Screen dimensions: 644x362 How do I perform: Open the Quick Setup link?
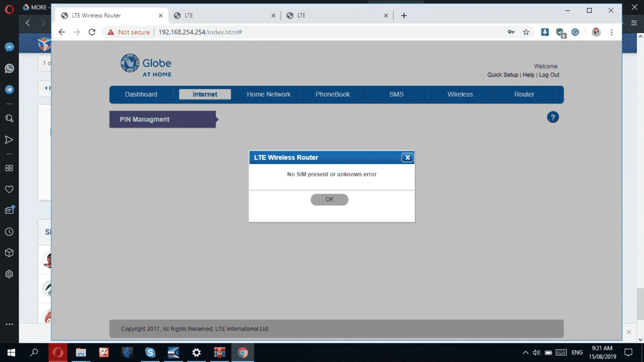pos(503,75)
